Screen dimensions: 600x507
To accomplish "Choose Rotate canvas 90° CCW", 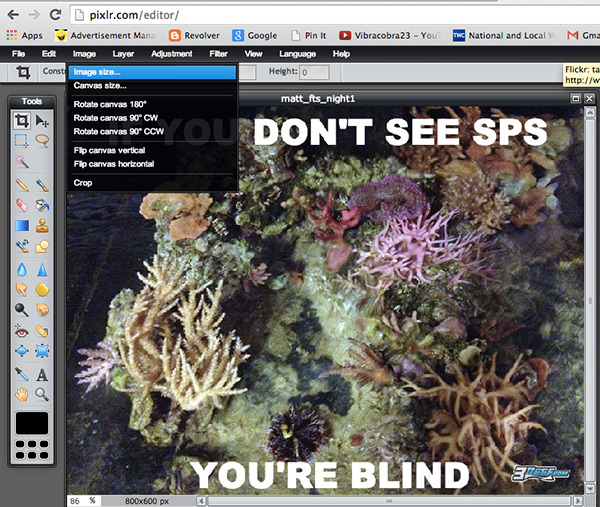I will tap(152, 132).
